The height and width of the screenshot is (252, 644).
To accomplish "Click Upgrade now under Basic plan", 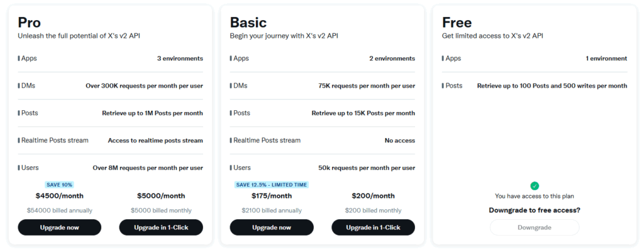I will point(272,227).
